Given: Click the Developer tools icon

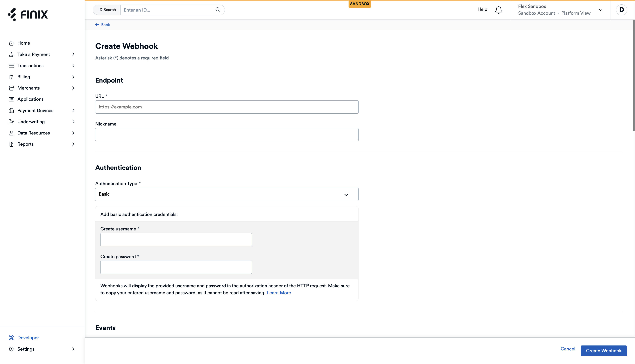Looking at the screenshot, I should point(11,338).
